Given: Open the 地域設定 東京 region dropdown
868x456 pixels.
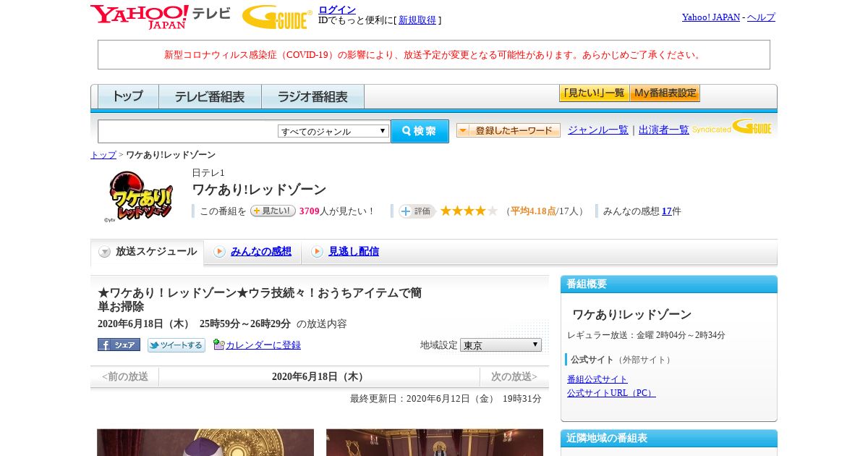Looking at the screenshot, I should [x=501, y=345].
